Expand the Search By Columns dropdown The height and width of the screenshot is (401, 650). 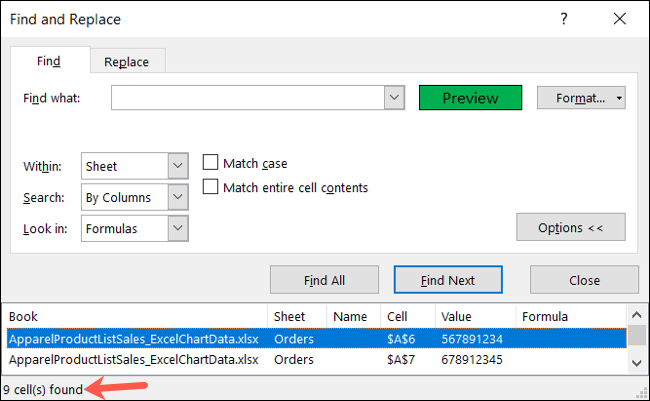tap(178, 197)
